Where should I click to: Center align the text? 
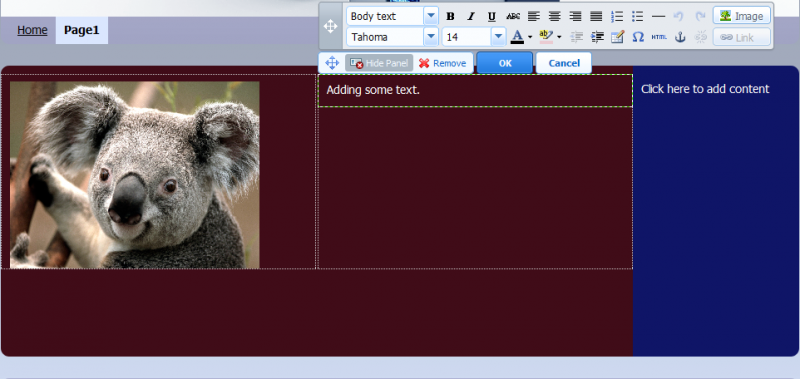555,16
